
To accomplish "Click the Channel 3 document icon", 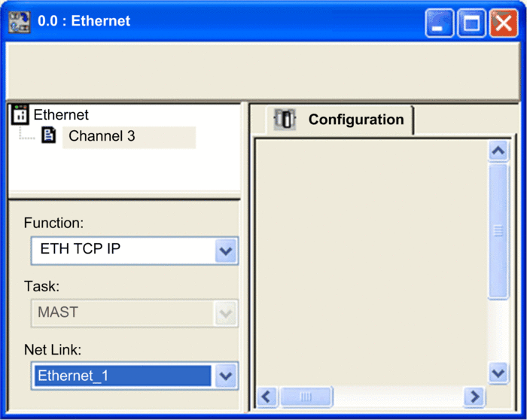I will [49, 136].
